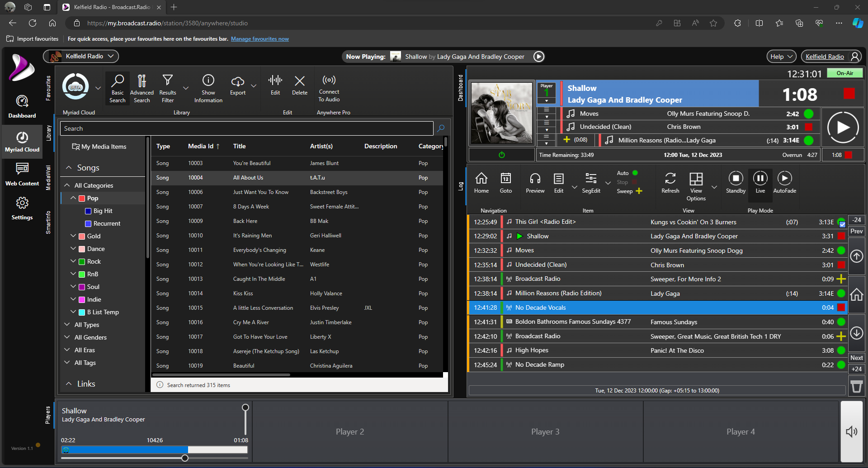Expand View Options with its chevron
This screenshot has height=468, width=868.
(714, 186)
